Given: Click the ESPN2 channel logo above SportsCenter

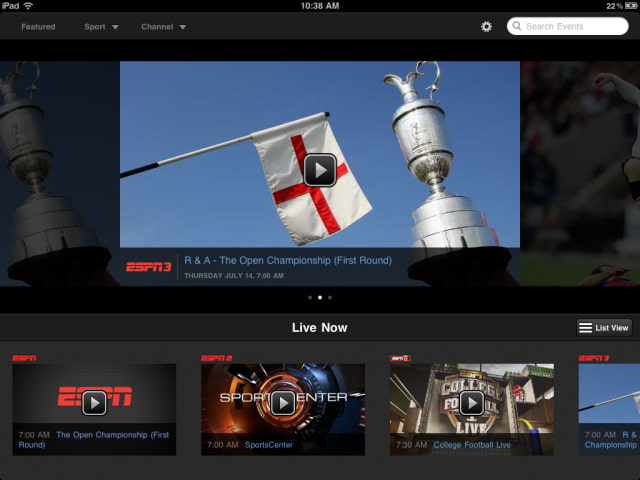Looking at the screenshot, I should click(x=216, y=358).
